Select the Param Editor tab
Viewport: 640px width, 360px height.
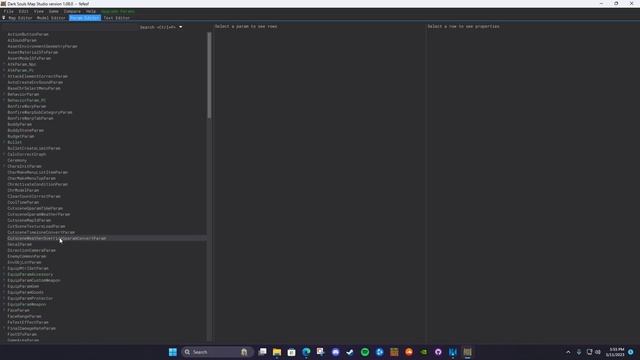tap(84, 18)
